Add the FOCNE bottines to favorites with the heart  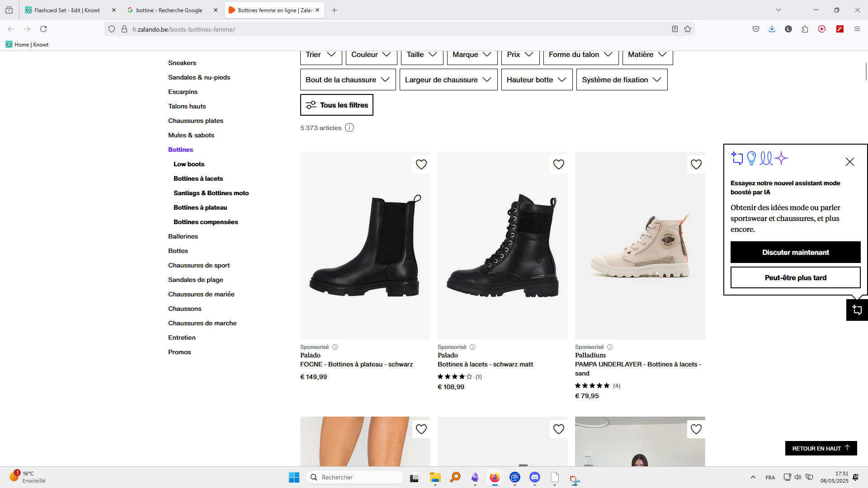tap(421, 164)
